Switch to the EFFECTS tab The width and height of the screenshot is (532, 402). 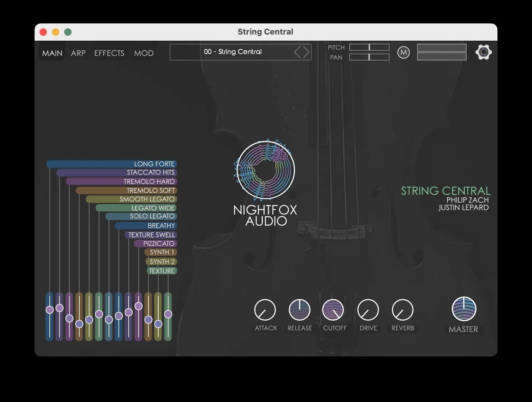[x=109, y=53]
